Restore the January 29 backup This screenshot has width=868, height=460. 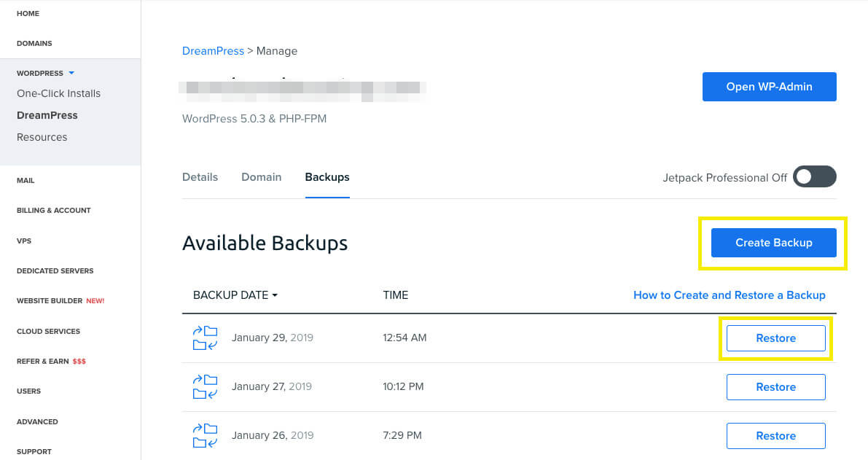[x=775, y=338]
